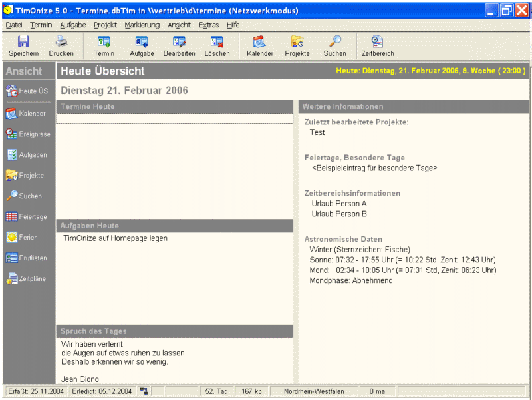Click the 'Mond: 02:34 - 10:05 Uhr' line
The width and height of the screenshot is (532, 400).
click(403, 270)
